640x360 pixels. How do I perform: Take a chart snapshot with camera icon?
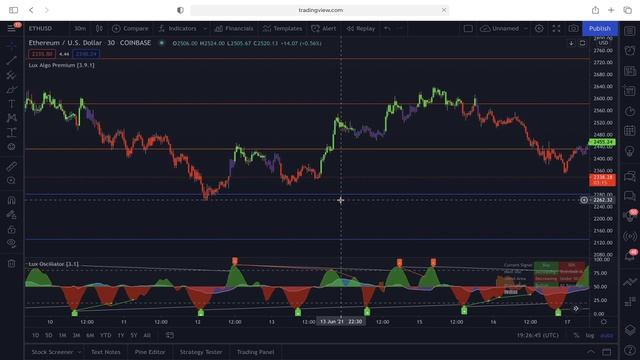coord(573,29)
